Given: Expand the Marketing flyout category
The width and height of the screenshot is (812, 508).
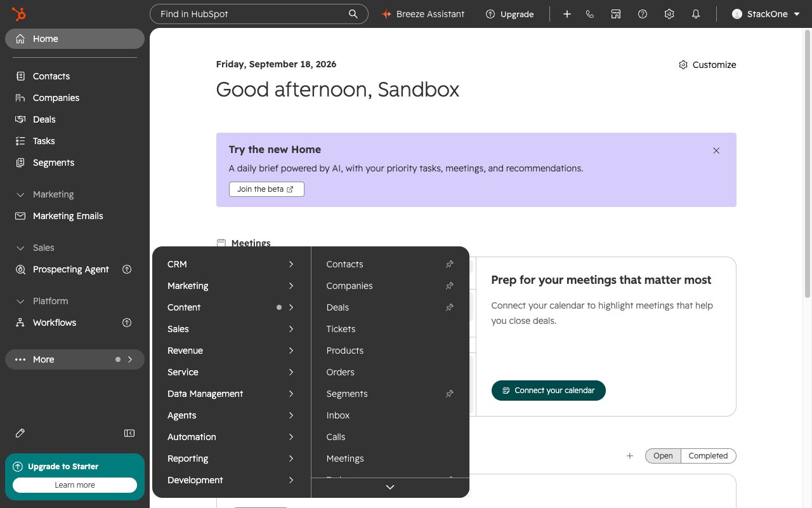Looking at the screenshot, I should click(231, 286).
